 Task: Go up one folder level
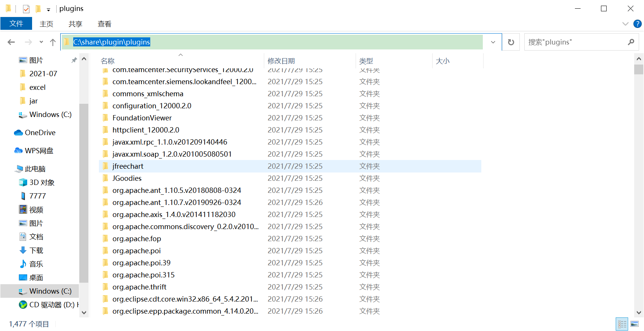53,42
